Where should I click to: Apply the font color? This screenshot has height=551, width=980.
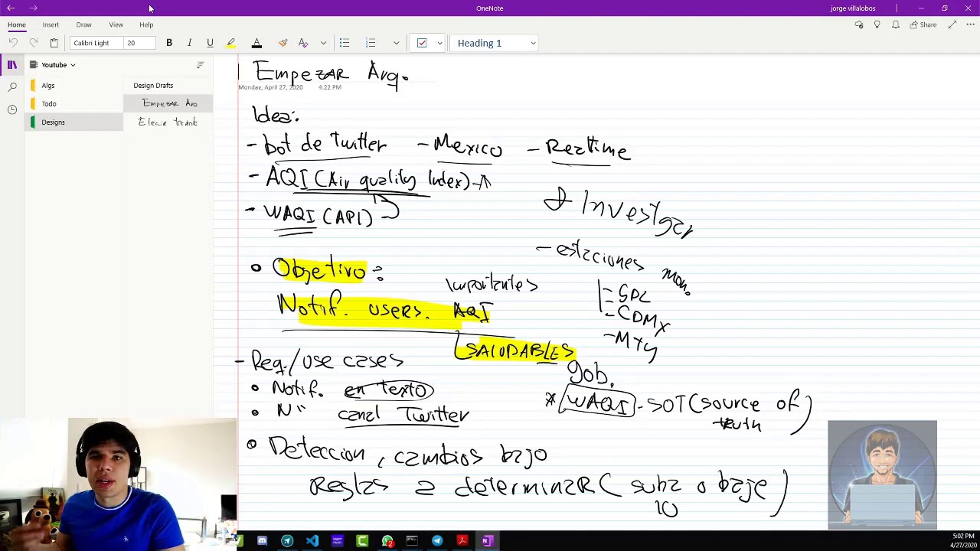(256, 43)
